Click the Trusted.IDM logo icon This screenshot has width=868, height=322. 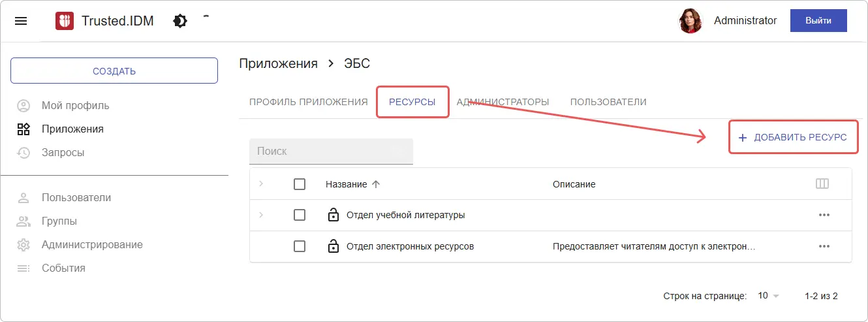click(65, 21)
